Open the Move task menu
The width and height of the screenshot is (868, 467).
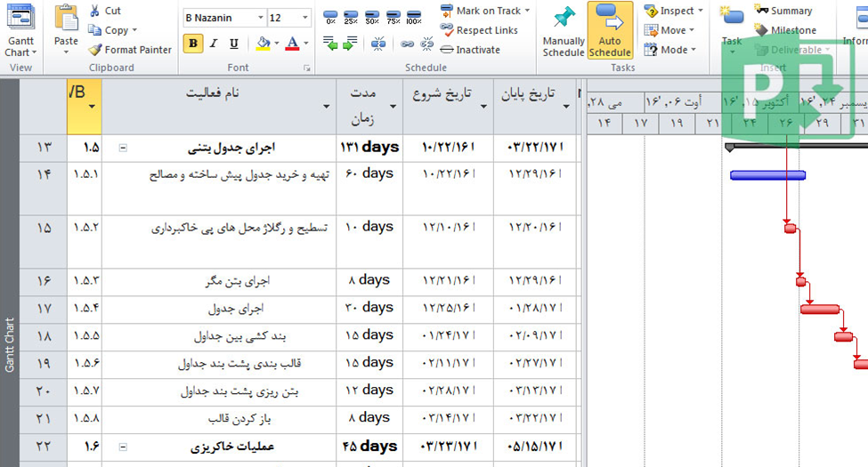point(669,30)
